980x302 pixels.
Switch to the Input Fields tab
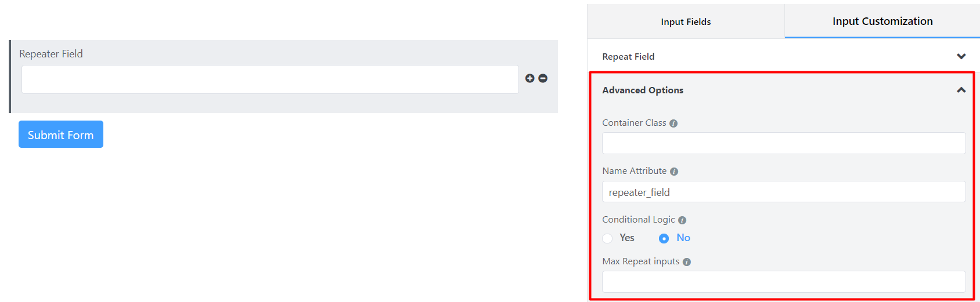[686, 21]
